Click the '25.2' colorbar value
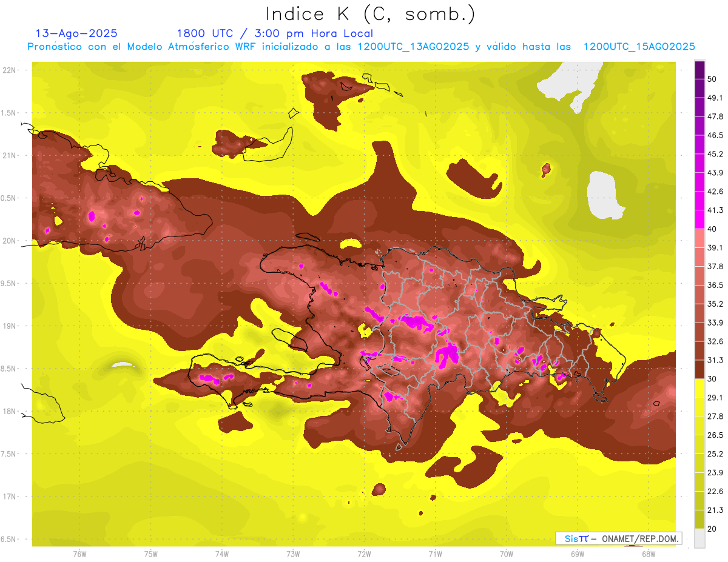728x562 pixels. [715, 453]
